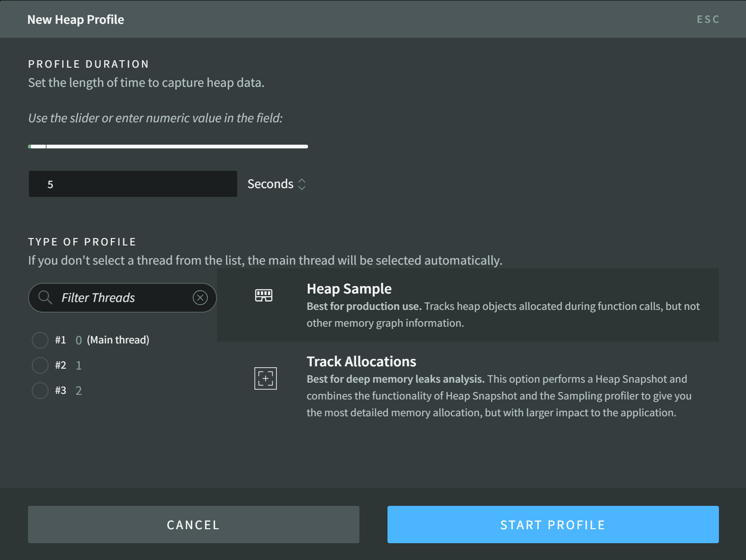
Task: Focus the duration numeric field showing 5
Action: (x=133, y=184)
